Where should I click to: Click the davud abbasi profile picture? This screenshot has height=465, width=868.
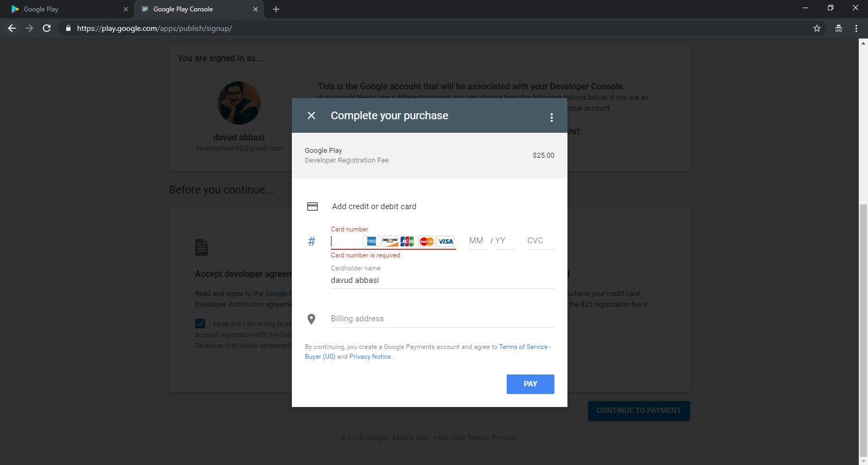tap(239, 103)
